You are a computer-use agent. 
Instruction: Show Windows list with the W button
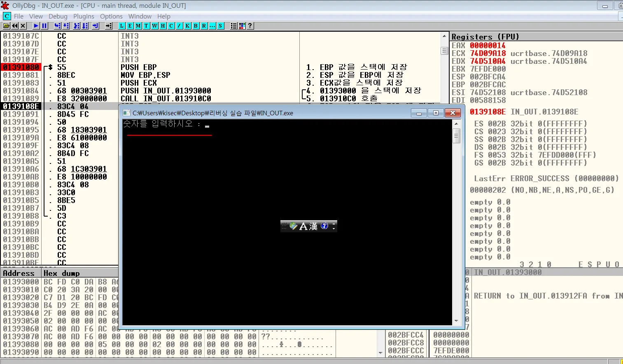point(154,26)
